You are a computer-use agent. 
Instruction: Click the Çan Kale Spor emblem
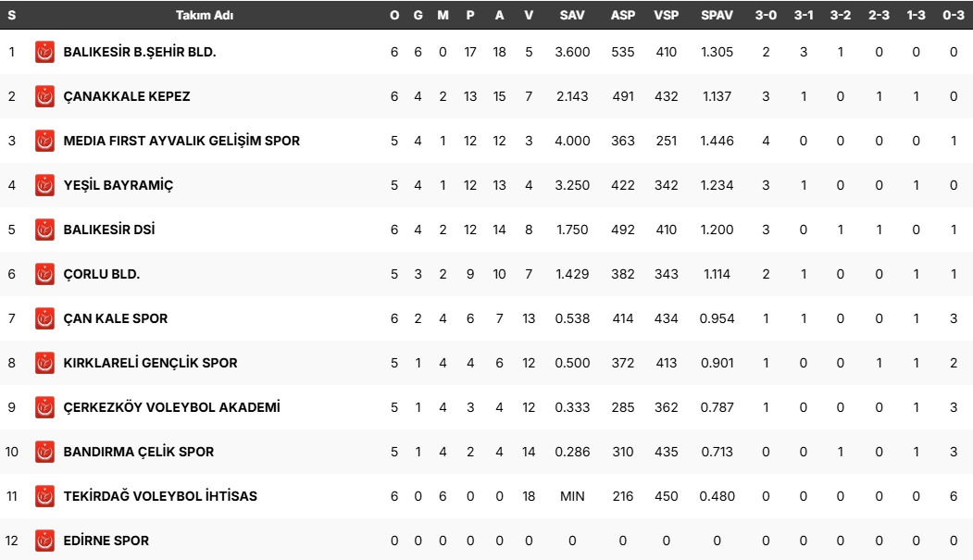point(44,318)
